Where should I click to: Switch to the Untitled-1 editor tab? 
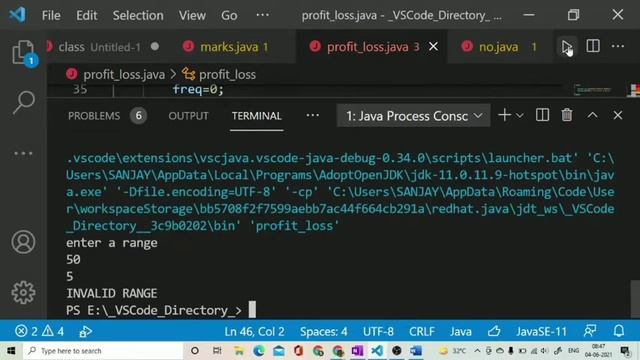click(x=104, y=47)
